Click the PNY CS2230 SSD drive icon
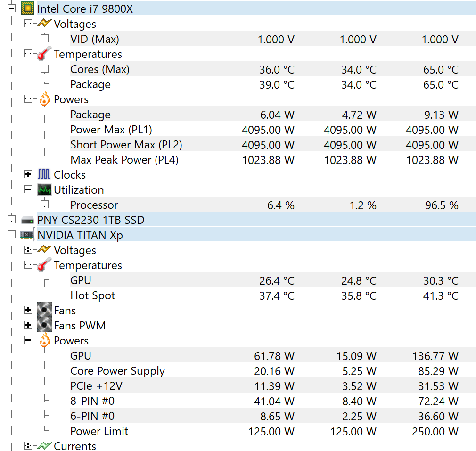This screenshot has height=451, width=476. click(x=28, y=220)
